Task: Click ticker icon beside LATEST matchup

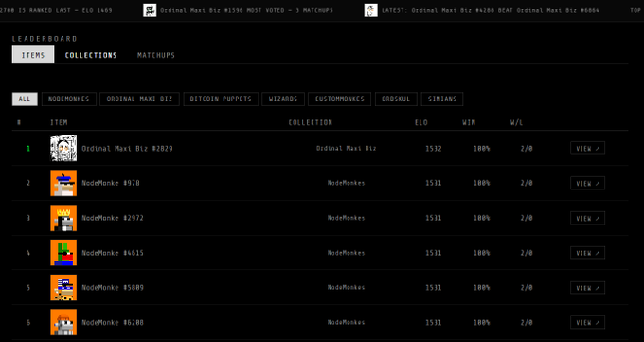Action: (x=371, y=10)
